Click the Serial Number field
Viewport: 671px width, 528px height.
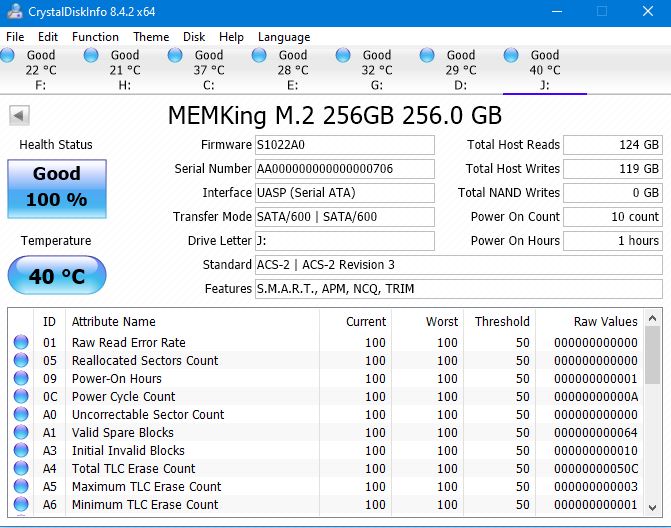coord(345,169)
